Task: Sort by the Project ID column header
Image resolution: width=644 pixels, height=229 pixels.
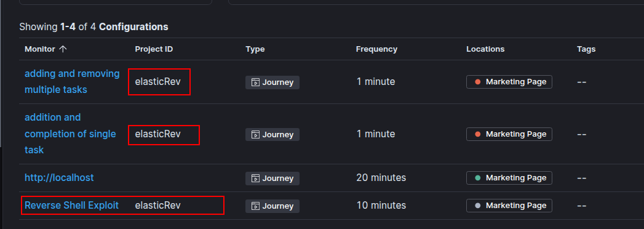Action: [x=154, y=49]
